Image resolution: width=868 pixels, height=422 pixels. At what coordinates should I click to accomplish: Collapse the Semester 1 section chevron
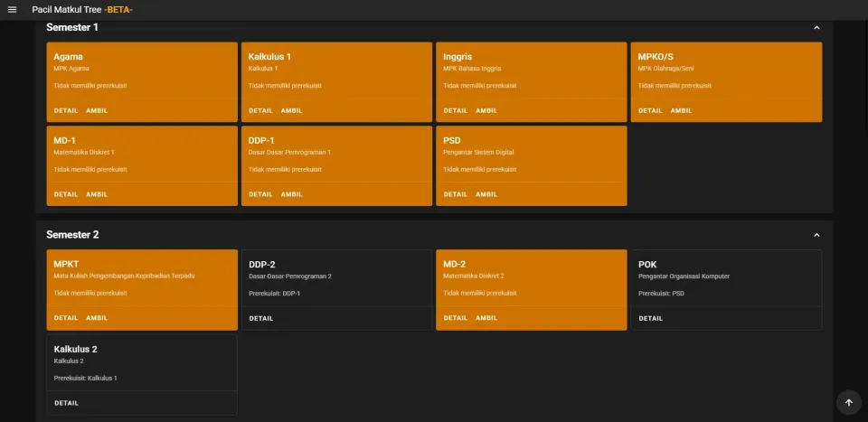[816, 28]
